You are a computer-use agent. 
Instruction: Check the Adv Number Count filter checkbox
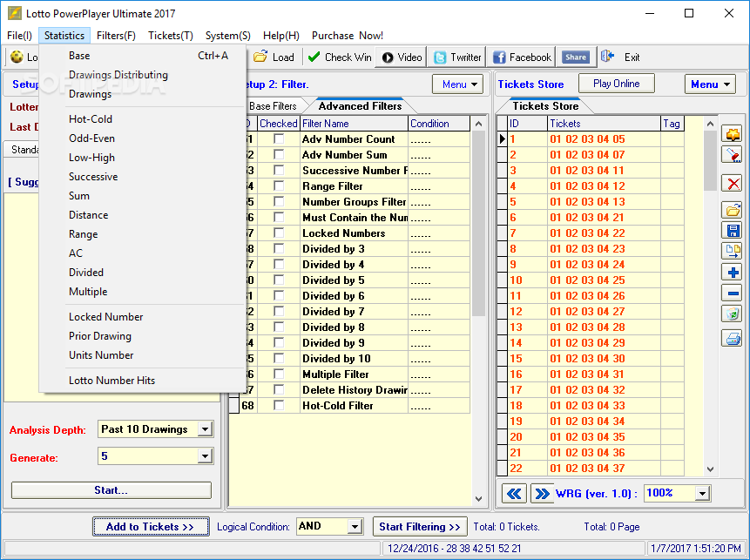coord(279,138)
